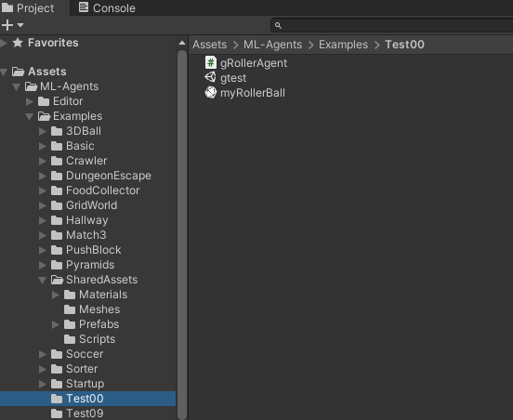Viewport: 513px width, 420px height.
Task: Click the search magnifier icon
Action: coord(278,25)
